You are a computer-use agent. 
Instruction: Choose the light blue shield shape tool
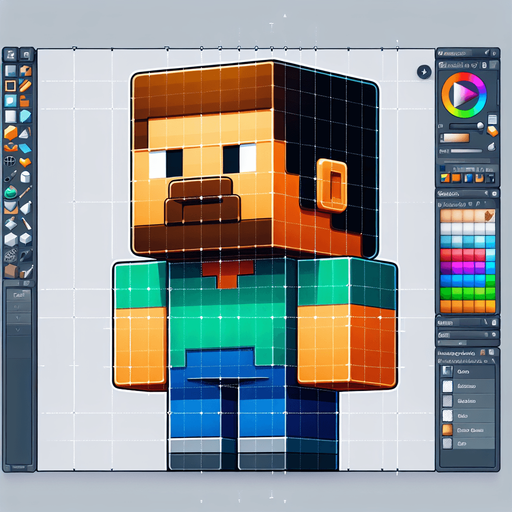[25, 116]
